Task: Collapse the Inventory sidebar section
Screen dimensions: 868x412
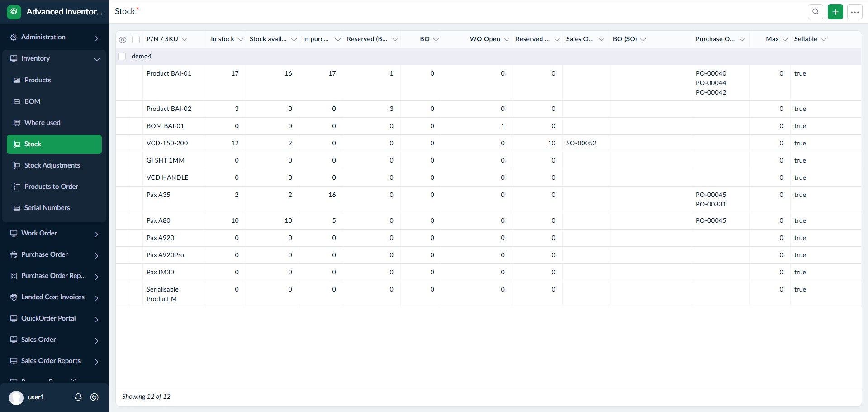Action: point(96,59)
